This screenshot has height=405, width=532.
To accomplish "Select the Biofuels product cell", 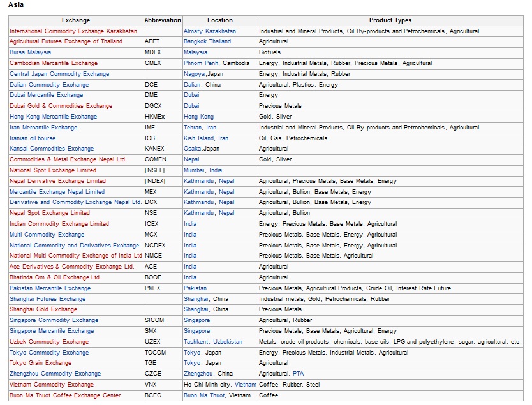I will tap(390, 52).
